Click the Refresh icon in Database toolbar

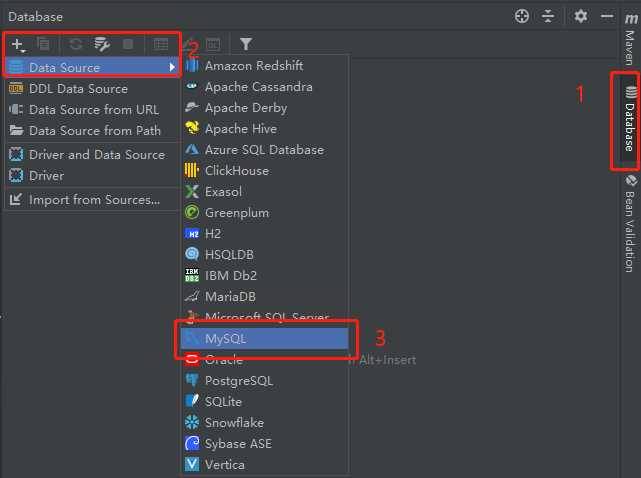76,44
